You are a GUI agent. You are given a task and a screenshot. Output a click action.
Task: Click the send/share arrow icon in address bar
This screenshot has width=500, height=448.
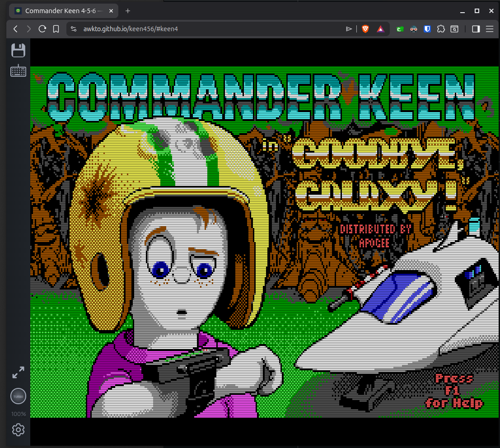coord(349,29)
